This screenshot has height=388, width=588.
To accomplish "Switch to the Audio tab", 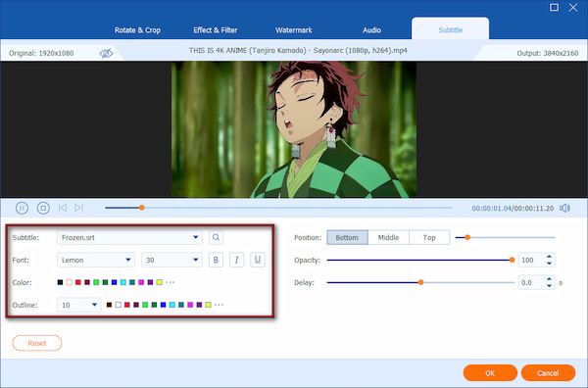I will (x=371, y=30).
